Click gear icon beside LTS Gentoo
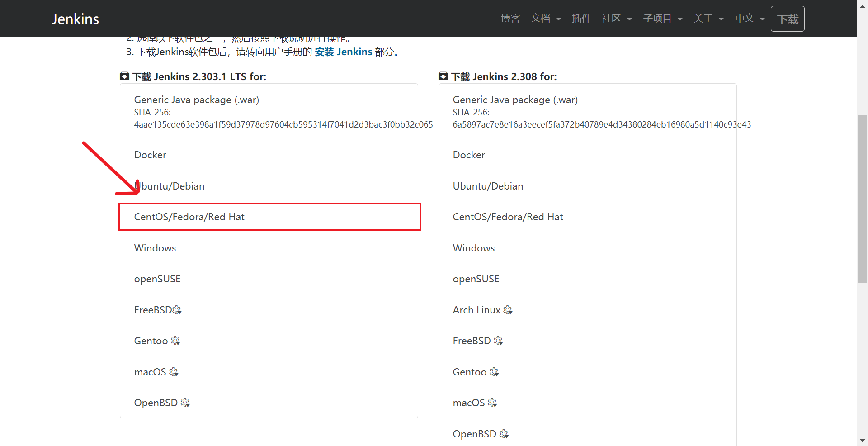868x446 pixels. (x=175, y=341)
